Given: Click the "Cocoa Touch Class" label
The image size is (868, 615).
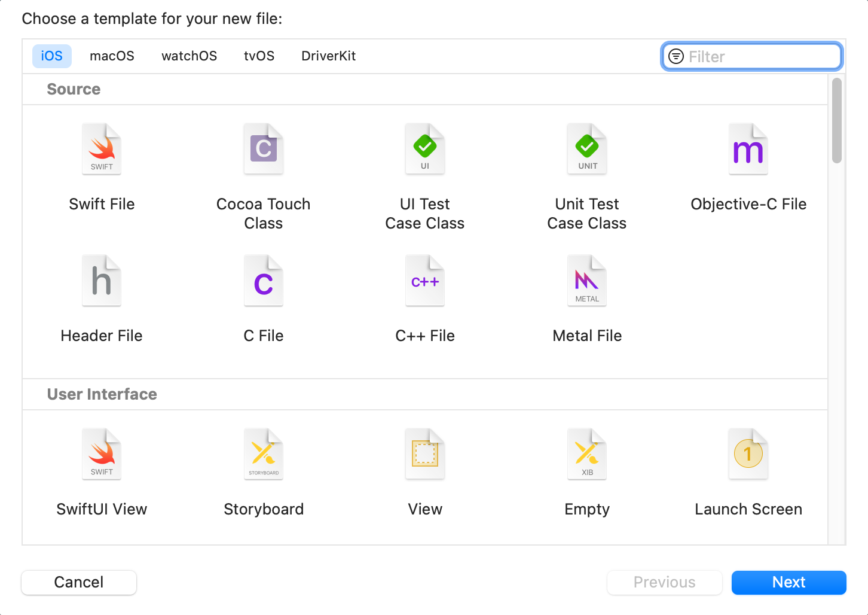Looking at the screenshot, I should pos(264,214).
